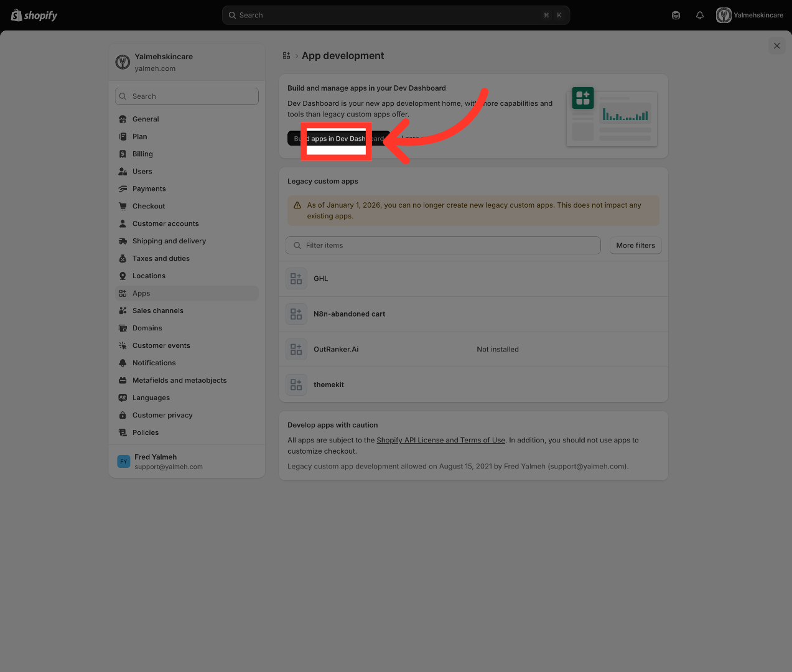792x672 pixels.
Task: Open the Yalmehskincare account menu
Action: [x=750, y=16]
